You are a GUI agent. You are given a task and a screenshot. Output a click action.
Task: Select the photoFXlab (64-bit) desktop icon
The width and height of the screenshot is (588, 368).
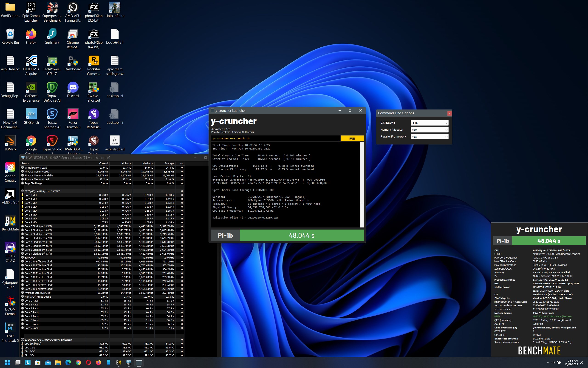pos(94,39)
